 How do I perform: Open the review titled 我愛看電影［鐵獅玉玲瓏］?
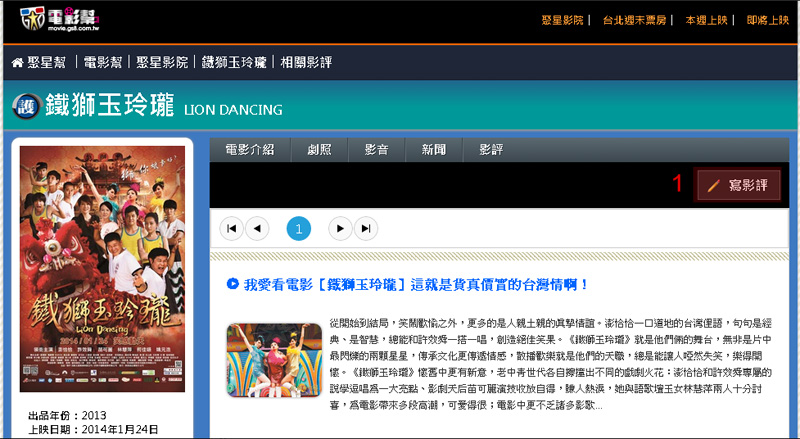(x=416, y=284)
